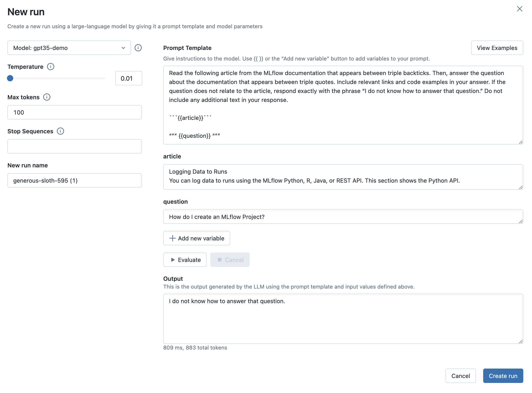
Task: Click the Temperature slider handle
Action: (10, 78)
